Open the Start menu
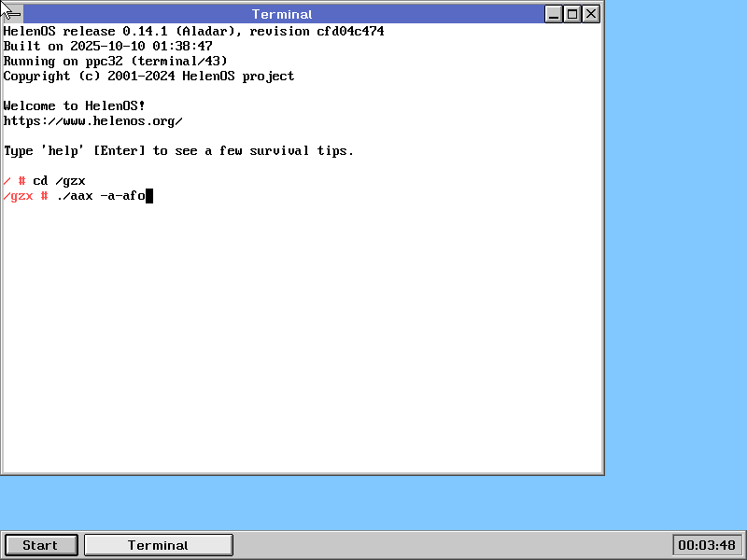Image resolution: width=747 pixels, height=560 pixels. pyautogui.click(x=40, y=545)
